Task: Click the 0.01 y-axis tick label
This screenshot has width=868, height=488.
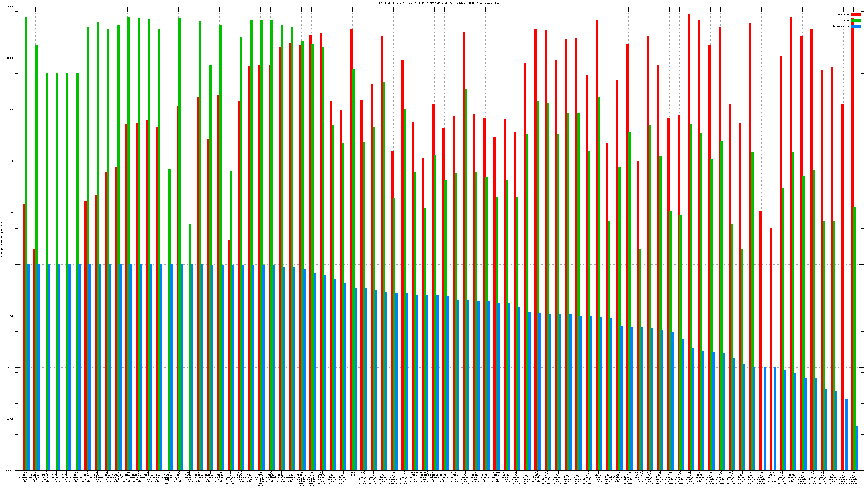Action: [x=11, y=367]
